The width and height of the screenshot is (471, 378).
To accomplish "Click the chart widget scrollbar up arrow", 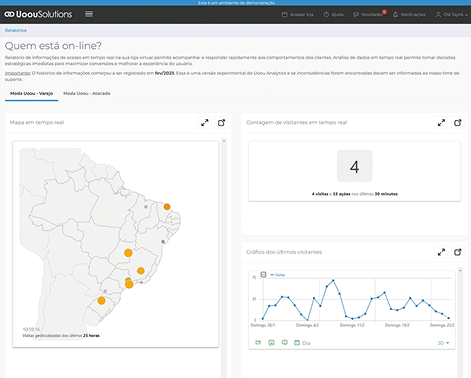I will pyautogui.click(x=460, y=270).
